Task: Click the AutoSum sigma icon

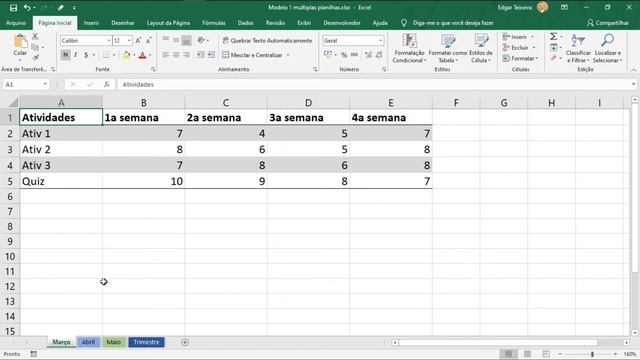Action: coord(553,37)
